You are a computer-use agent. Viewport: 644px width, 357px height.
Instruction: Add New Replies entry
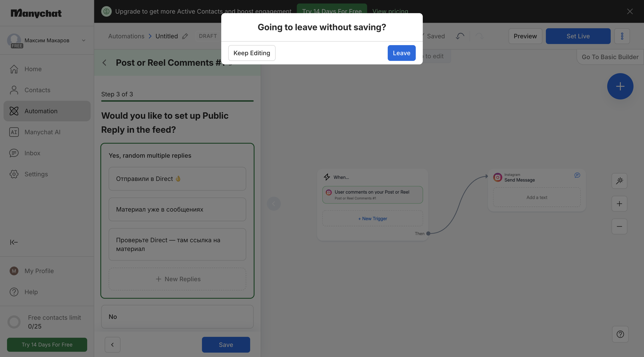click(177, 279)
